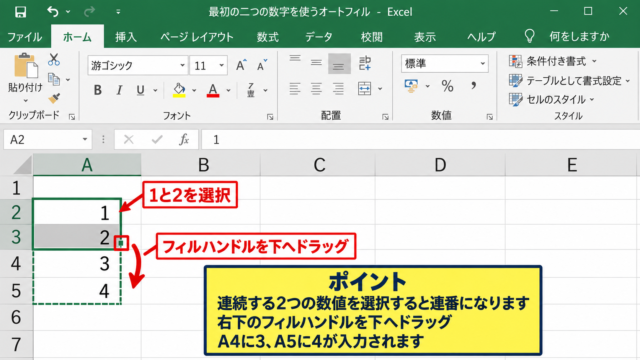Apply comma style format
This screenshot has width=640, height=360.
[x=473, y=86]
